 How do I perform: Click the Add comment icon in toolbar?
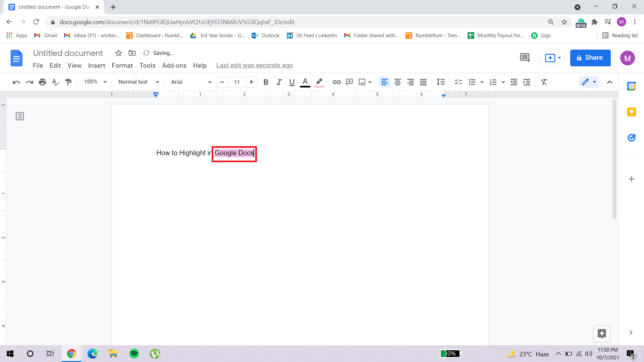pos(350,82)
